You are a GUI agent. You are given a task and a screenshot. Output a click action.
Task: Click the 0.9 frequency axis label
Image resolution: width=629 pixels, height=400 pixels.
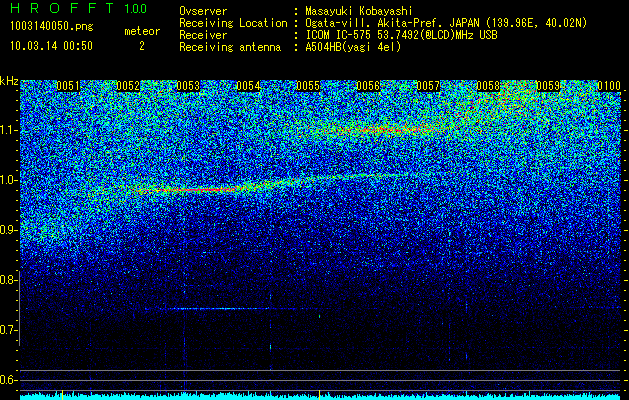click(x=9, y=230)
